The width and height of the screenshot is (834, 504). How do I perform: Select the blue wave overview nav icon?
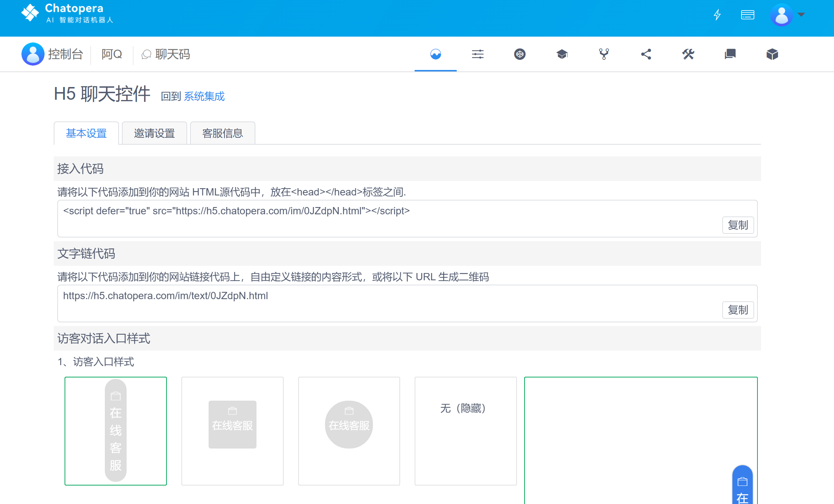click(436, 54)
